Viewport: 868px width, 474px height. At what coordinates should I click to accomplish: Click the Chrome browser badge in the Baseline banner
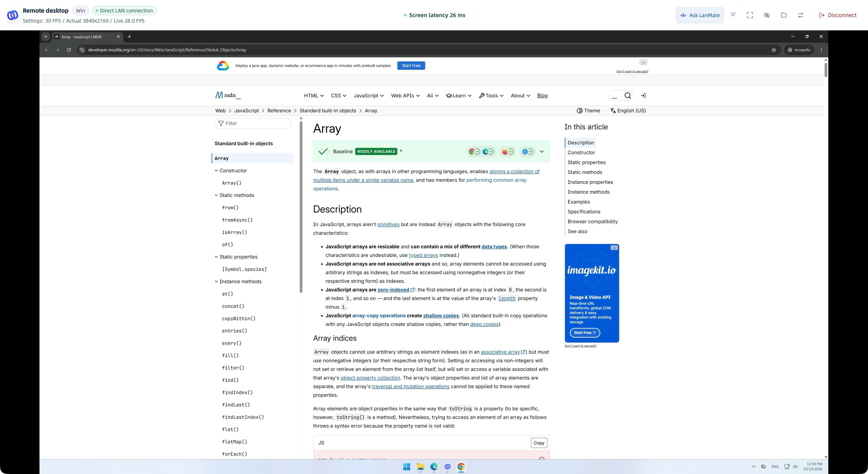(474, 152)
